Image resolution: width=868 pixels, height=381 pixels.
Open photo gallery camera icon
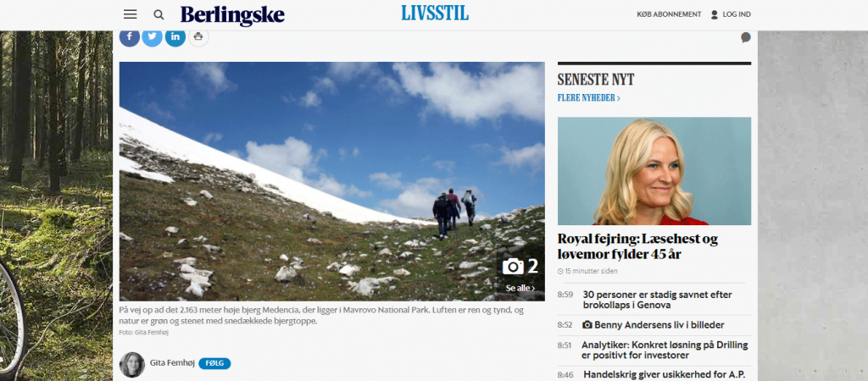point(513,267)
